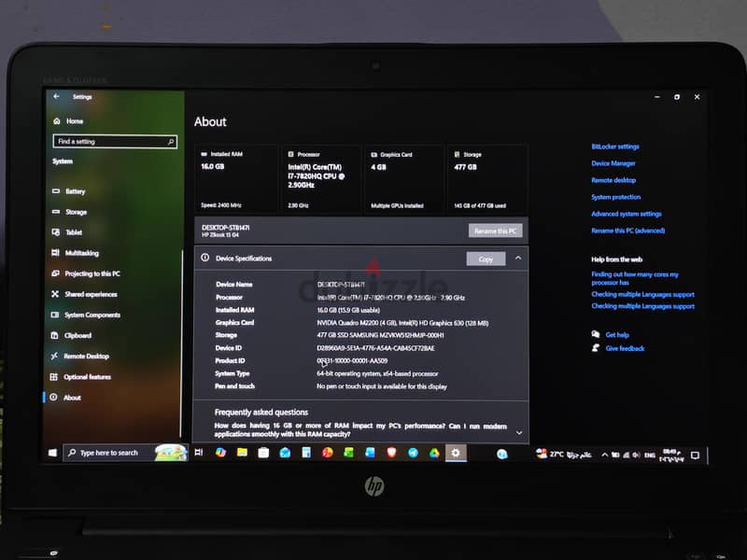Go back using the Settings back arrow
This screenshot has width=747, height=560.
pos(56,96)
